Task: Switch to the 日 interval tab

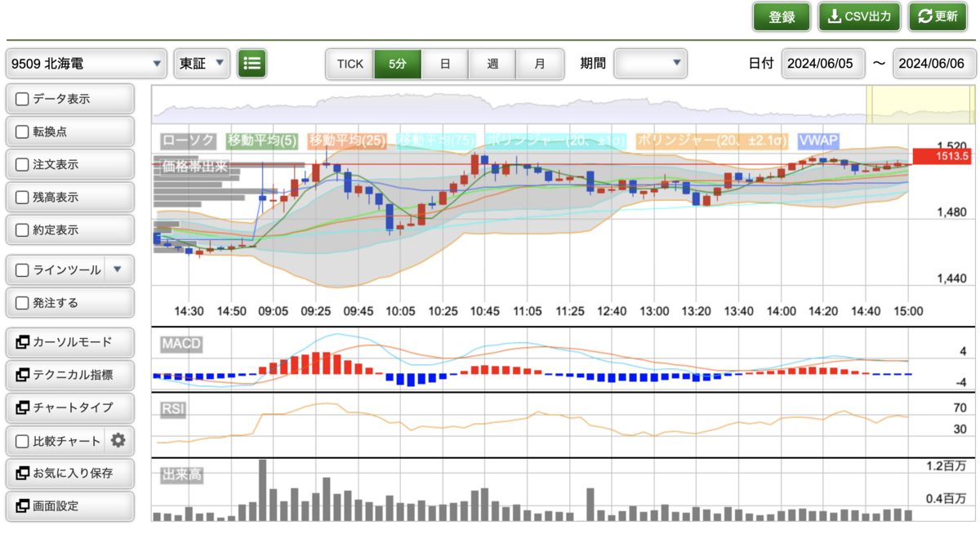Action: (x=445, y=64)
